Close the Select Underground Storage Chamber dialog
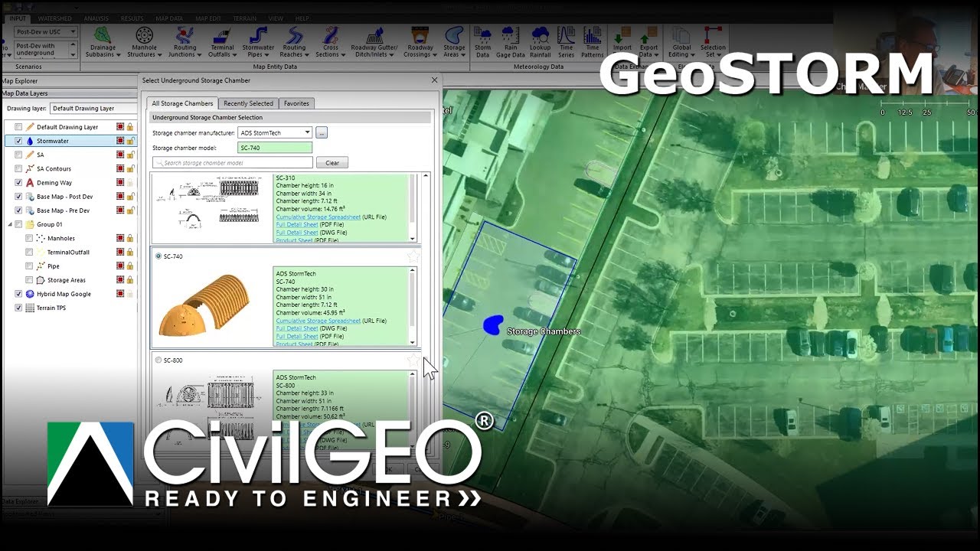Screen dimensions: 980x551 click(x=435, y=80)
